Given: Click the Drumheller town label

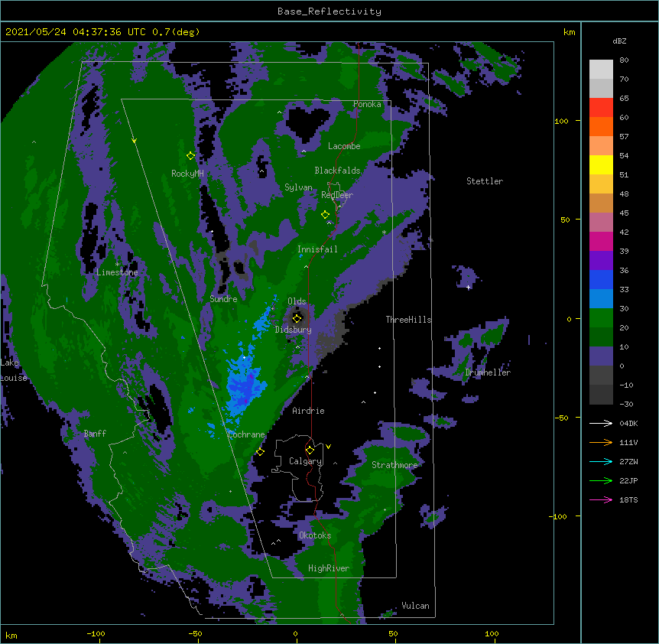Looking at the screenshot, I should [488, 372].
